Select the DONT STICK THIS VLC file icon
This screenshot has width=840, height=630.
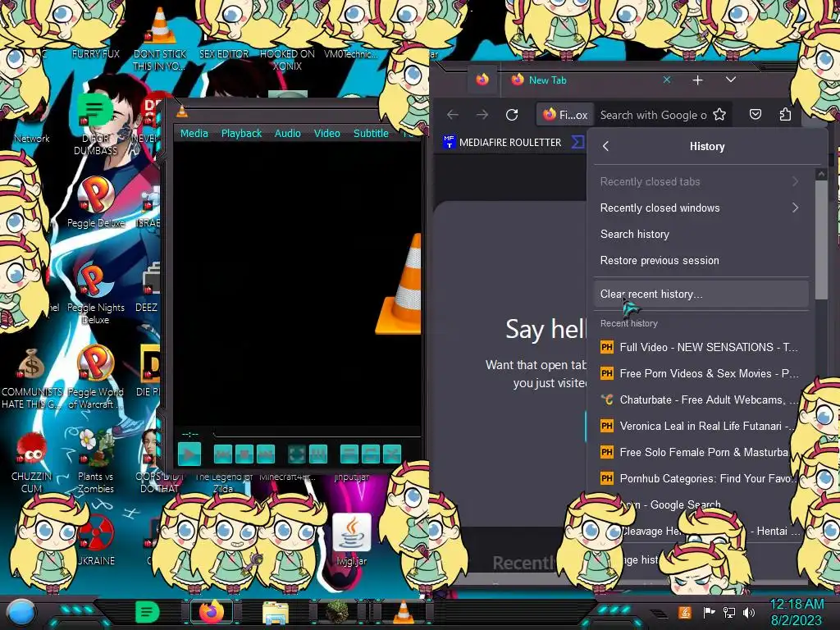coord(160,38)
